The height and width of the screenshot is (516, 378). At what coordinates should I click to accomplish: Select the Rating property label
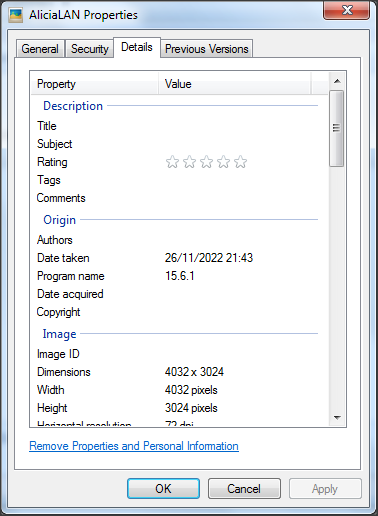tap(52, 162)
